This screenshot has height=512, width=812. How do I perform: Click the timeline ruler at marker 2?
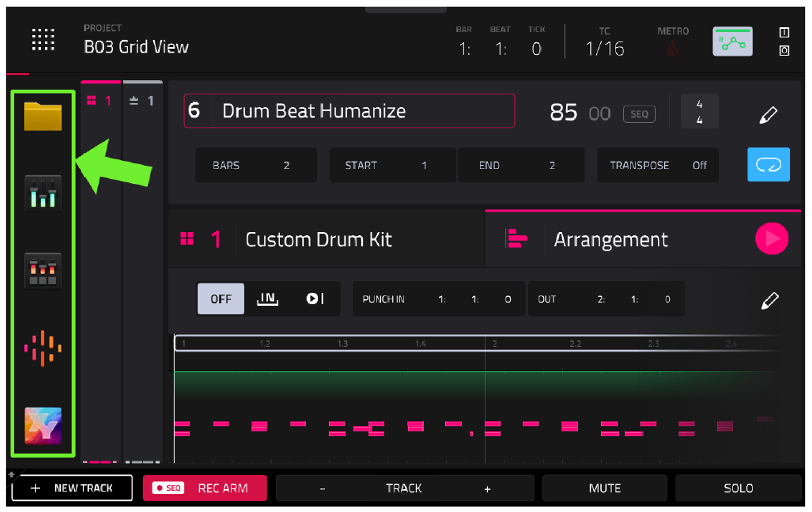494,344
